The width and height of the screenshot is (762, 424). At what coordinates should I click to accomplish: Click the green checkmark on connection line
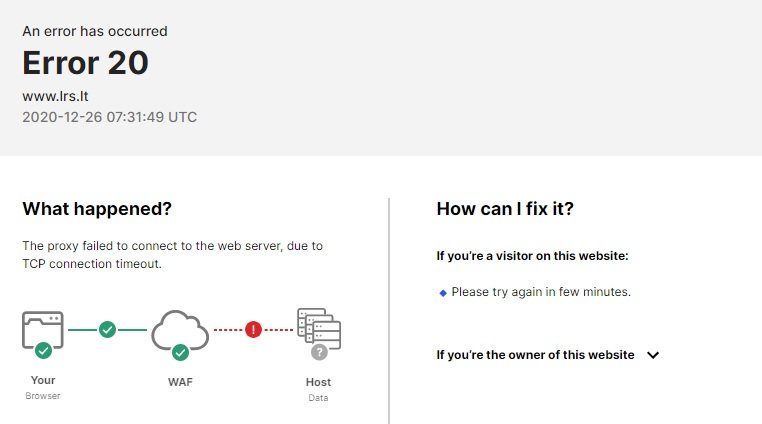[x=107, y=330]
